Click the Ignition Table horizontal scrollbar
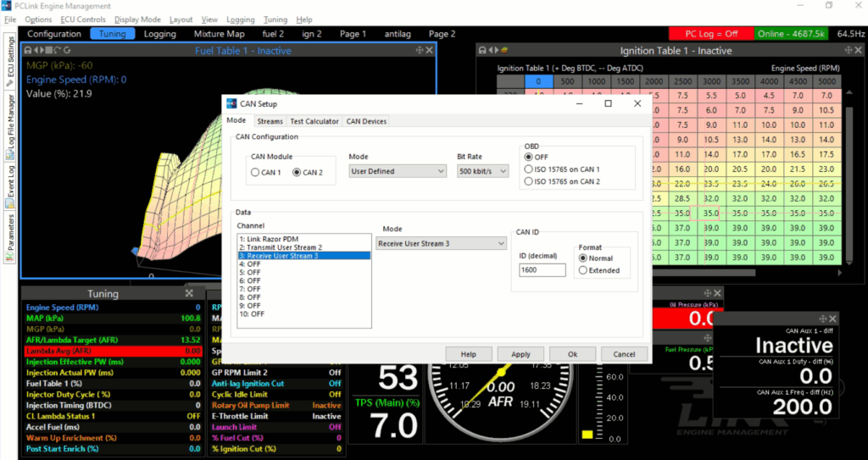The image size is (868, 460). tap(703, 272)
